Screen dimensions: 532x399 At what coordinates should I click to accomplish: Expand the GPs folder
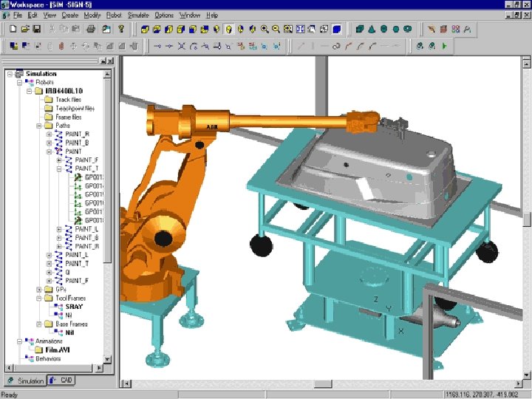39,290
